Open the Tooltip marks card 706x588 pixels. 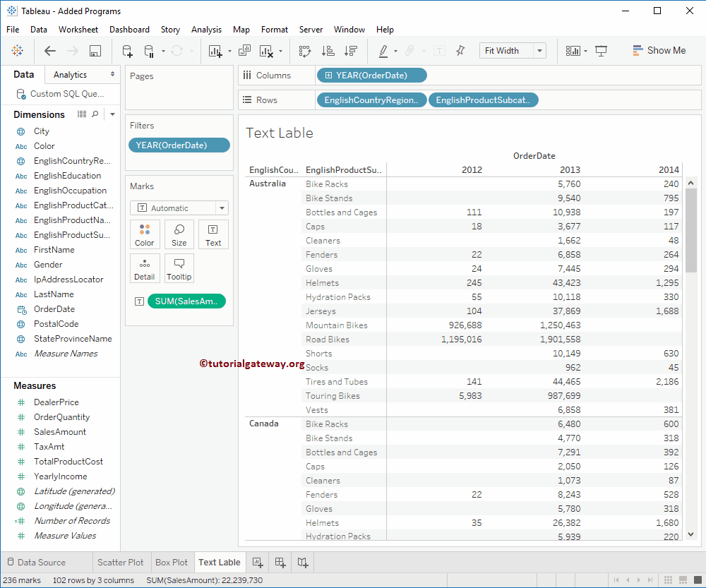tap(179, 268)
